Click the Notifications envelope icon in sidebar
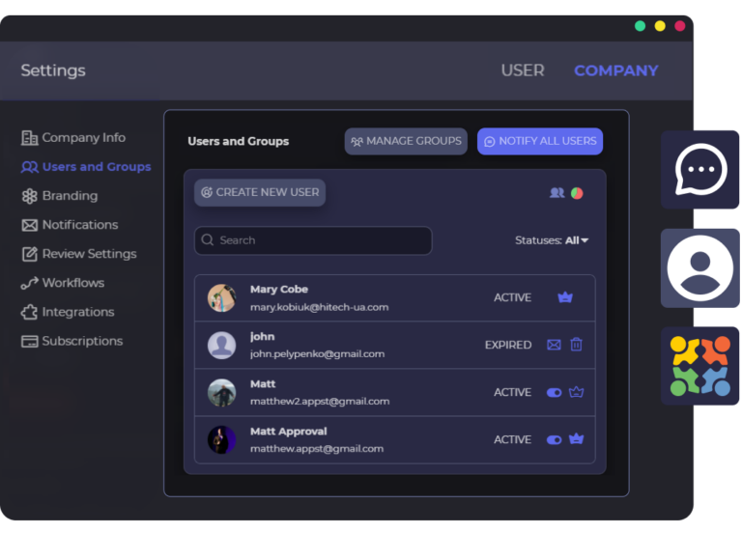742x560 pixels. [29, 225]
